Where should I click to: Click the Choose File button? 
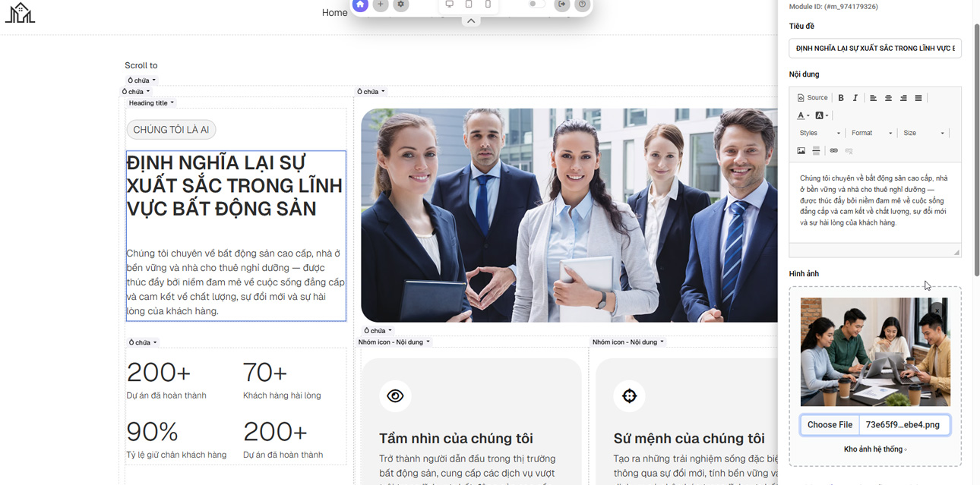pyautogui.click(x=830, y=425)
